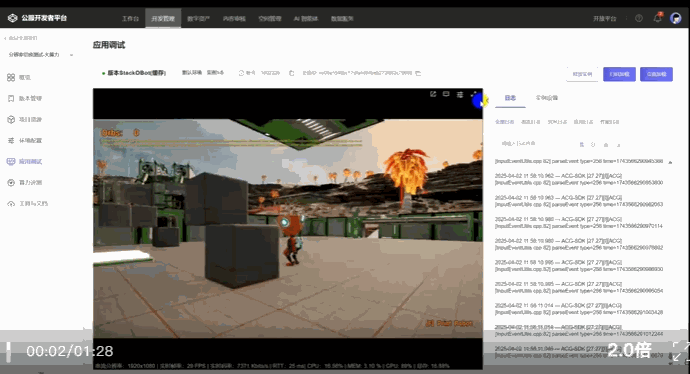
Task: Click the Orbs counter in the game view
Action: (121, 132)
